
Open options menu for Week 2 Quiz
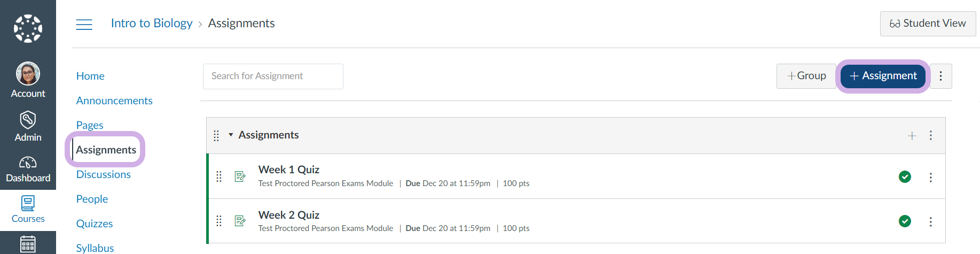pyautogui.click(x=931, y=222)
